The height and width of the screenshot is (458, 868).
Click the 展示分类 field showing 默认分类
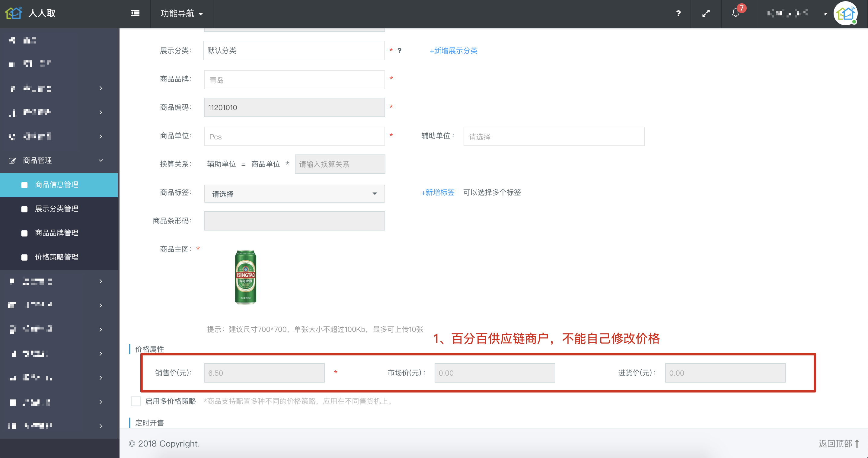pos(294,50)
